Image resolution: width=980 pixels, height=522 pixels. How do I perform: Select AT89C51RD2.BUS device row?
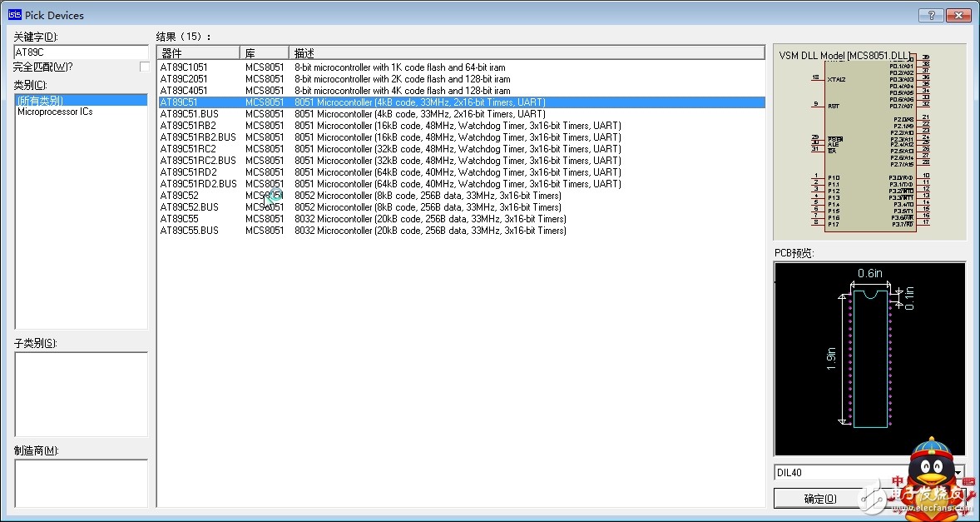pos(461,184)
